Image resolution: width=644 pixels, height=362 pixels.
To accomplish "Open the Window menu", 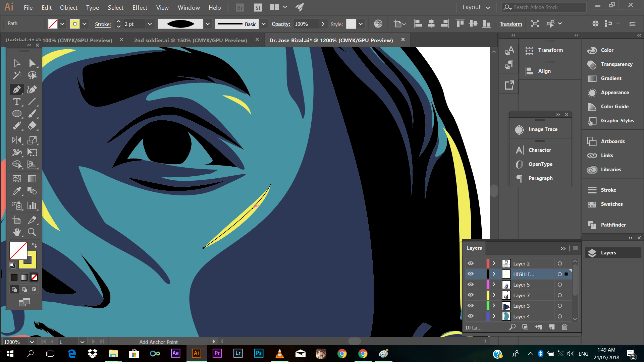I will tap(189, 7).
